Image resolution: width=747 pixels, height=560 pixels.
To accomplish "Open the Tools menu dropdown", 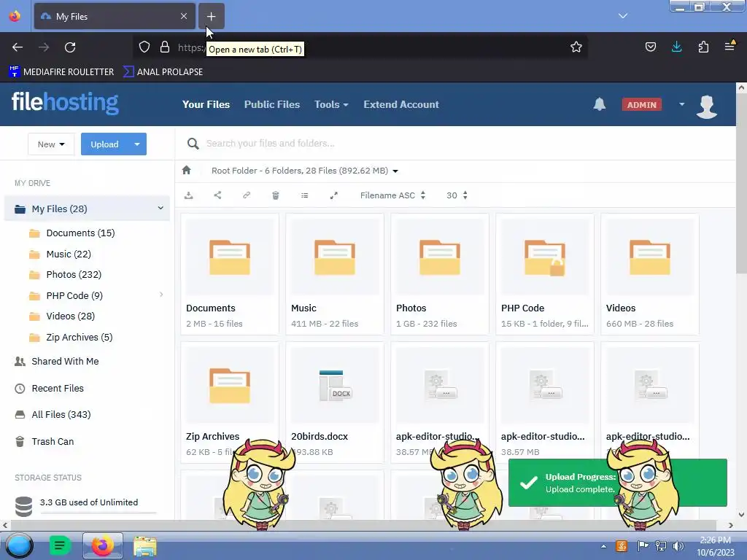I will pos(331,104).
